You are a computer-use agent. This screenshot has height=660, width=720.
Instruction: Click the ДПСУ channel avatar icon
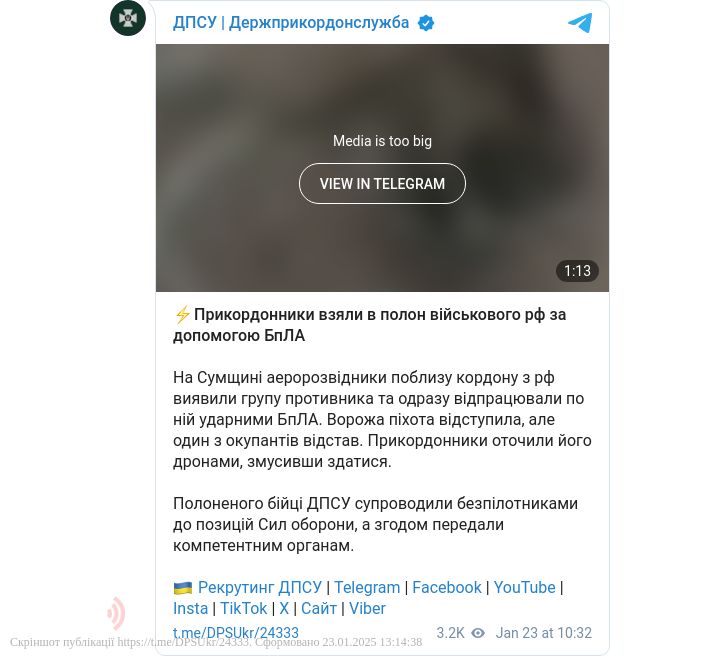pos(128,18)
